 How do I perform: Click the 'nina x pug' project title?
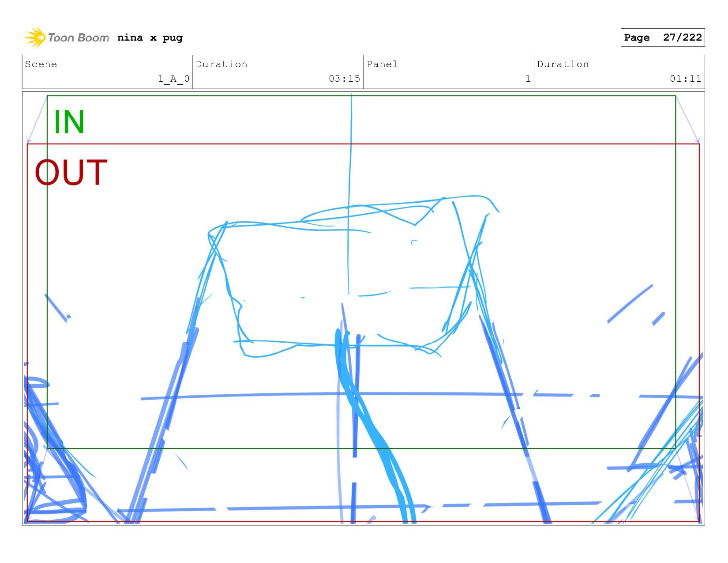click(x=150, y=38)
